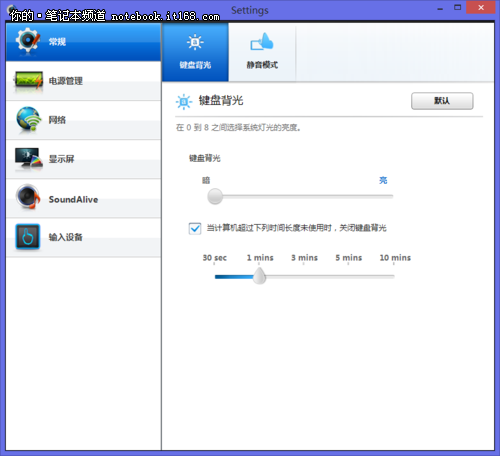
Task: Uncheck the keyboard backlight timeout checkbox
Action: [195, 228]
